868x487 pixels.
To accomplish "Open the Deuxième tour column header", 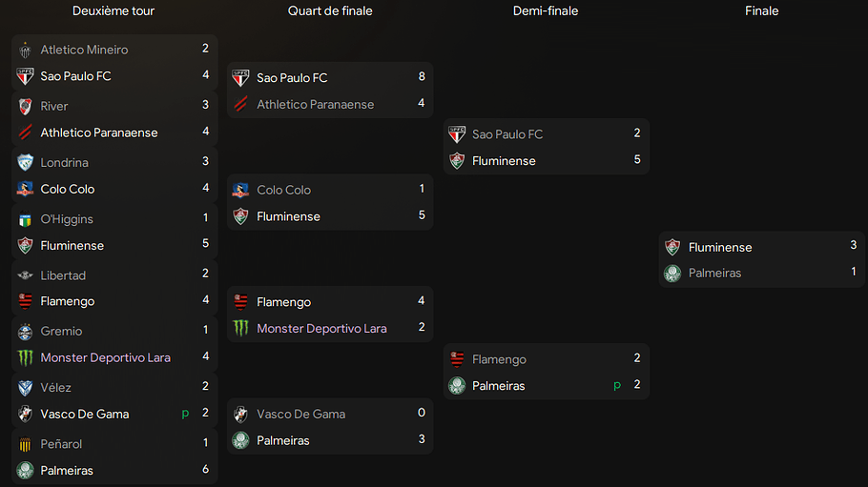I will (x=114, y=11).
